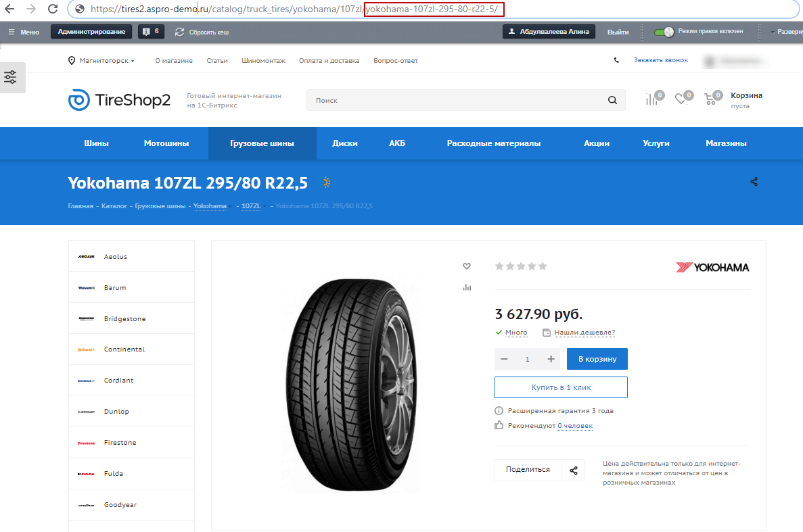Image resolution: width=803 pixels, height=532 pixels.
Task: Open the Корзина cart icon
Action: pyautogui.click(x=713, y=98)
